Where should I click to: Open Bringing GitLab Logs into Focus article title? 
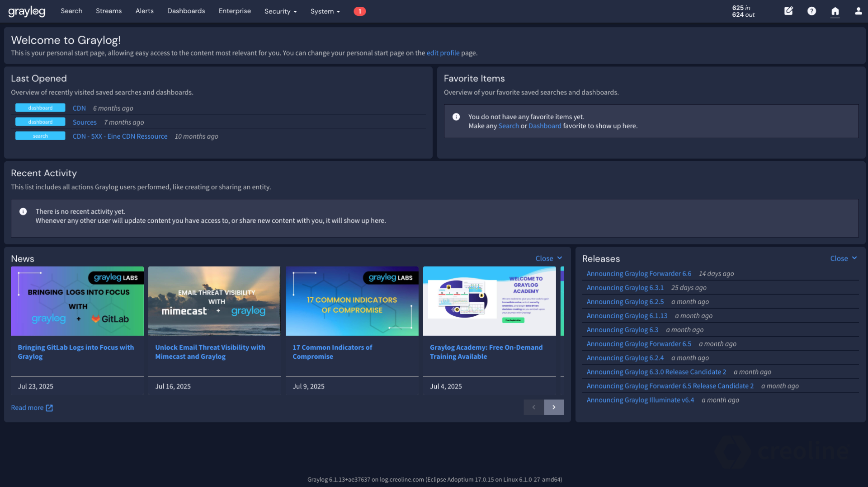point(76,352)
